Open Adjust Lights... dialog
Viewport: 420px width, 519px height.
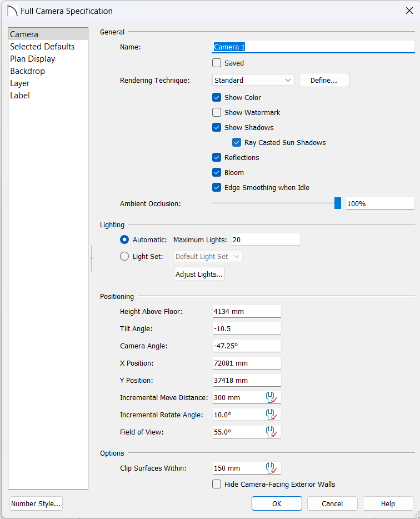(x=199, y=274)
